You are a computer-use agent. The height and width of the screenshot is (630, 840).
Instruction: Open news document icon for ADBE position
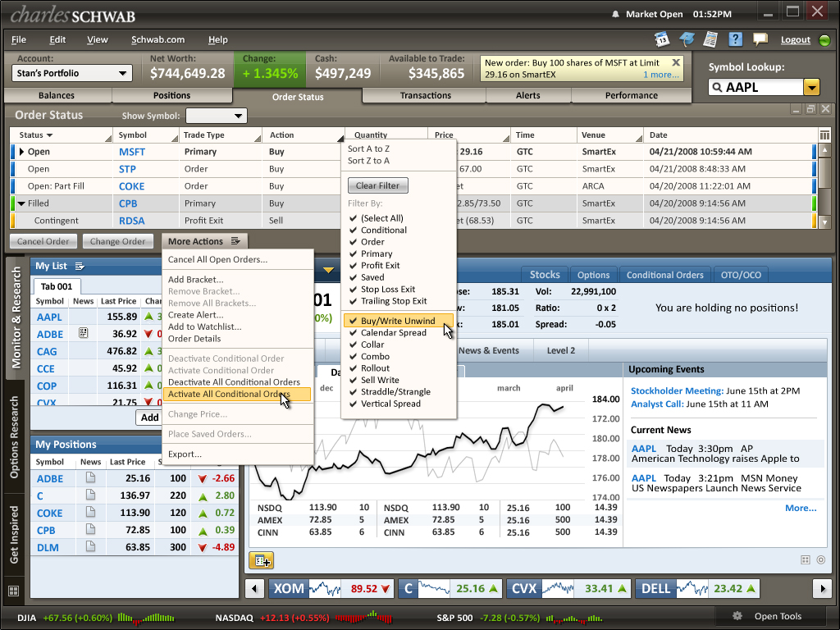(90, 477)
